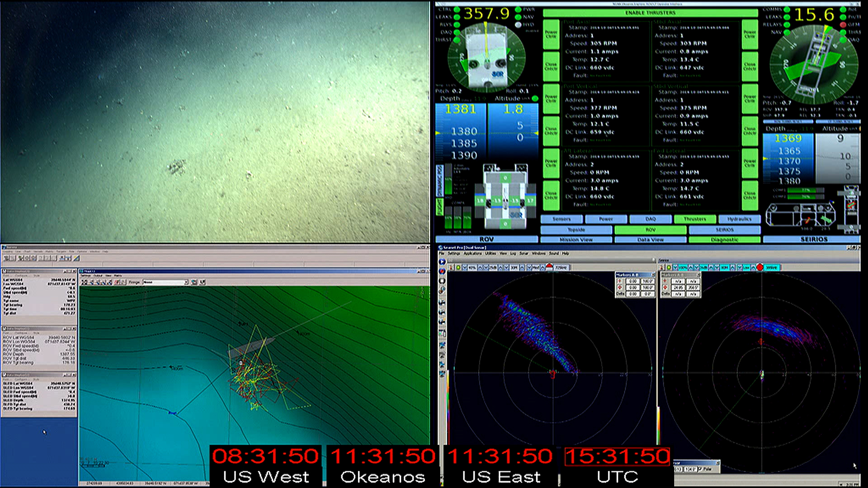
Task: Click red half-circle icon on left sonar toolbar
Action: pyautogui.click(x=549, y=267)
